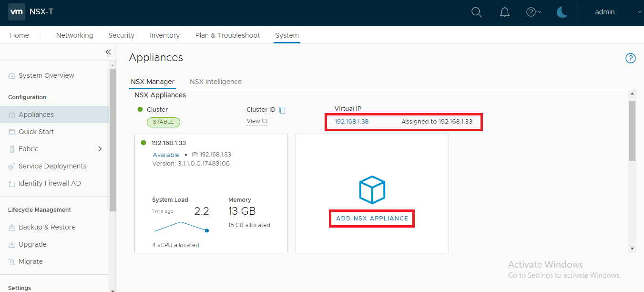Click the appliance name 192.168.1.33 heading

coord(169,143)
